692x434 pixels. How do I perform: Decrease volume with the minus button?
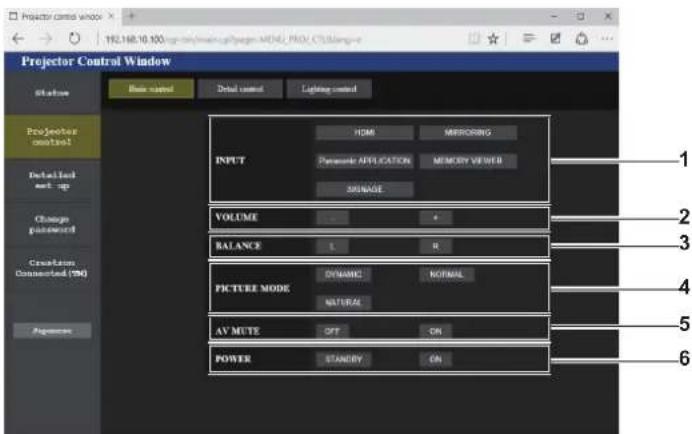point(332,218)
